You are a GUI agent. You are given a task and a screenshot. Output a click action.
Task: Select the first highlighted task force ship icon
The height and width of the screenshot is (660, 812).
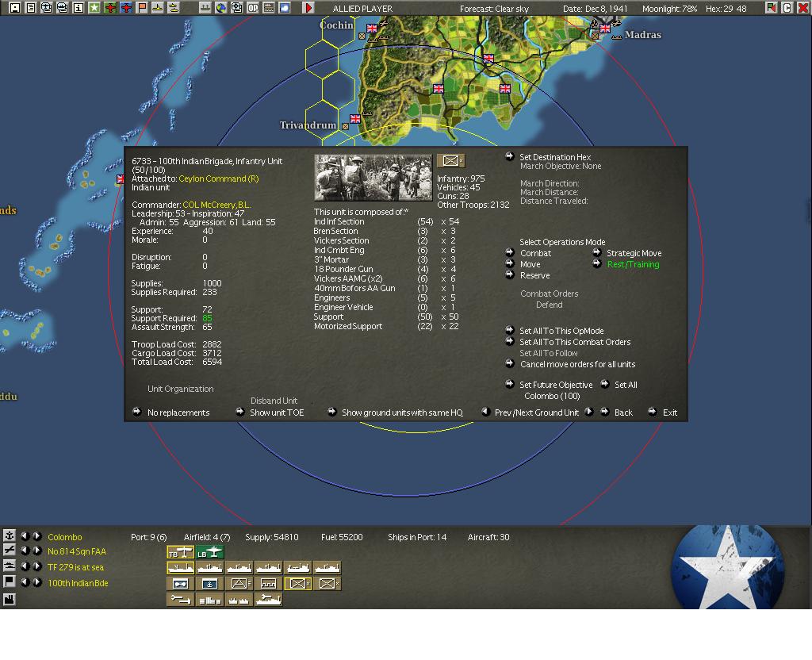[x=180, y=568]
